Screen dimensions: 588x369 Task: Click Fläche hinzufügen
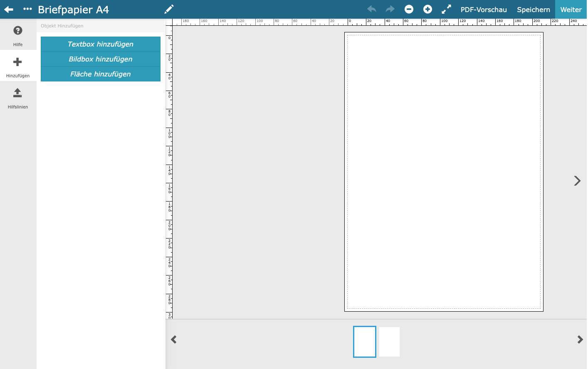click(101, 74)
